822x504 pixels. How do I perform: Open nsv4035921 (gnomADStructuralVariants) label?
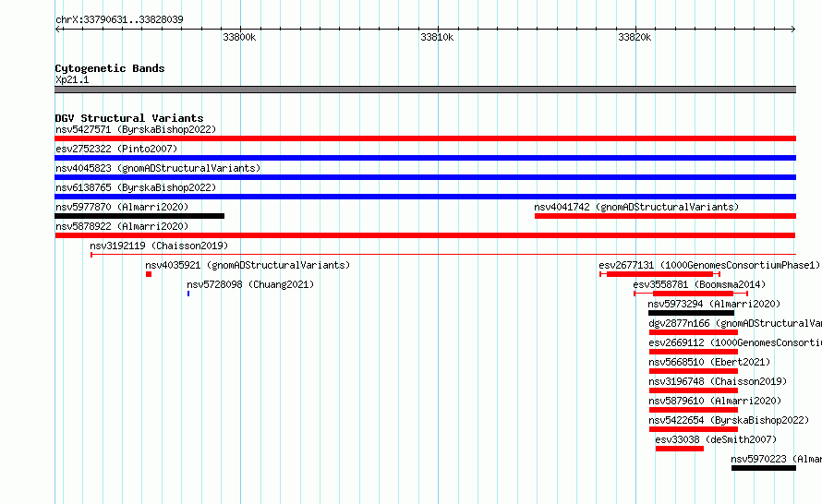point(248,265)
